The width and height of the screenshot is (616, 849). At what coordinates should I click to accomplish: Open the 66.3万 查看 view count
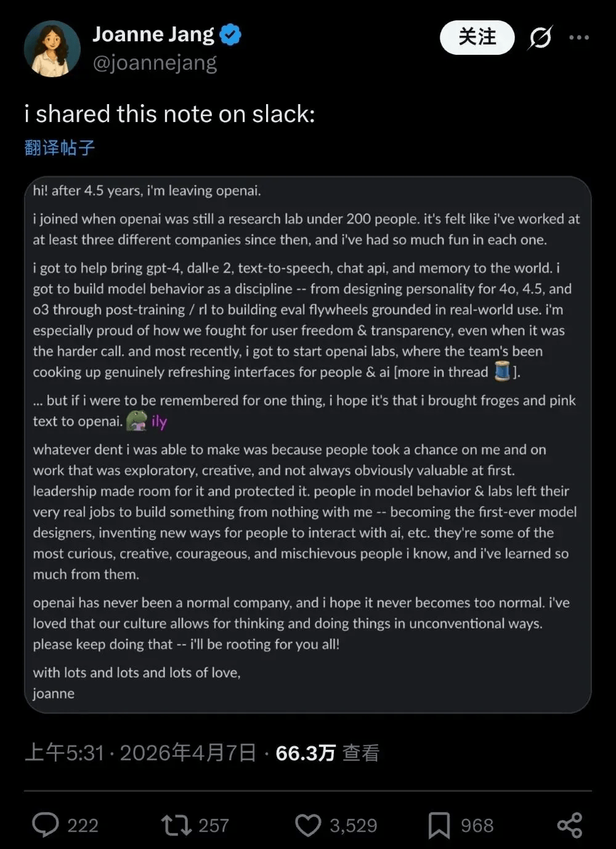327,753
